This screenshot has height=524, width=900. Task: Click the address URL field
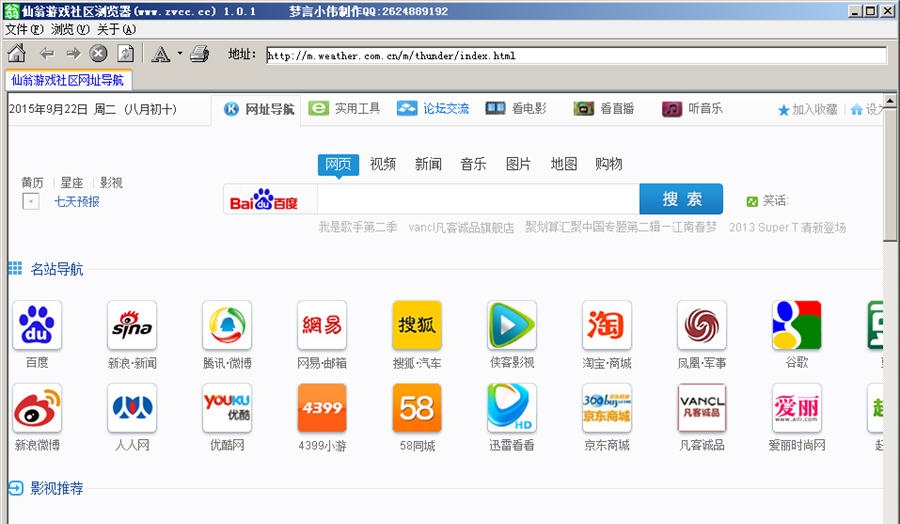pyautogui.click(x=576, y=56)
